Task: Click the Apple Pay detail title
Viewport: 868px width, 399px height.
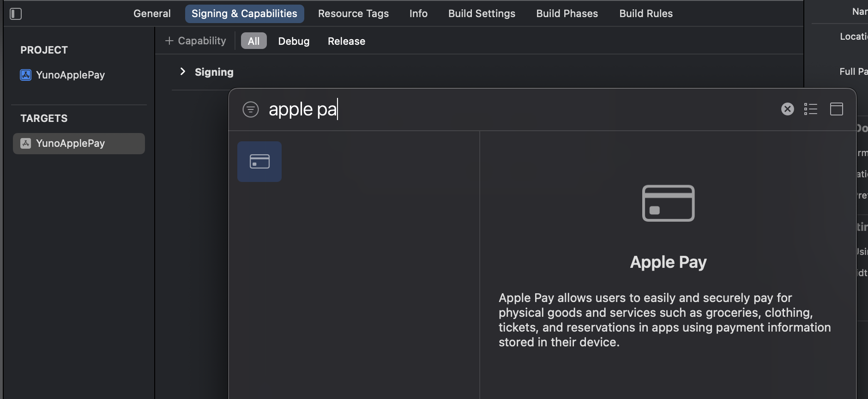Action: point(669,262)
